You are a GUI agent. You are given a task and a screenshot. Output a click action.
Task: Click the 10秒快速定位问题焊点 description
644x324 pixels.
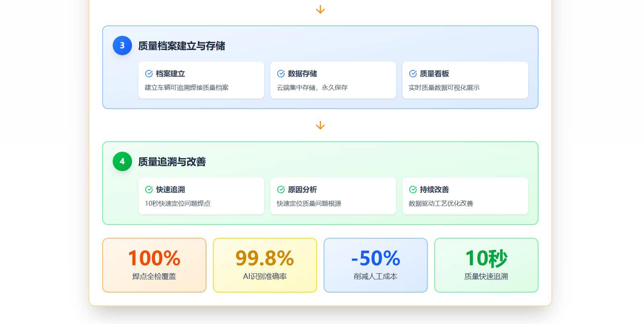[x=178, y=204]
